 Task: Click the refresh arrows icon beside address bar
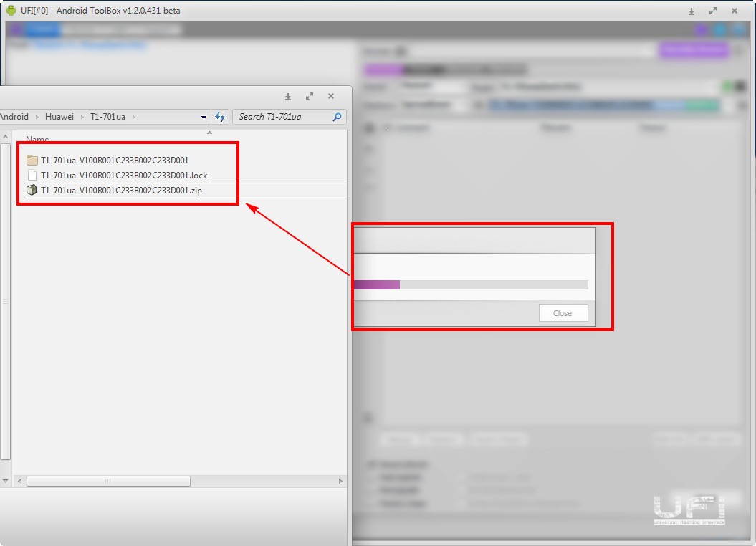point(220,117)
